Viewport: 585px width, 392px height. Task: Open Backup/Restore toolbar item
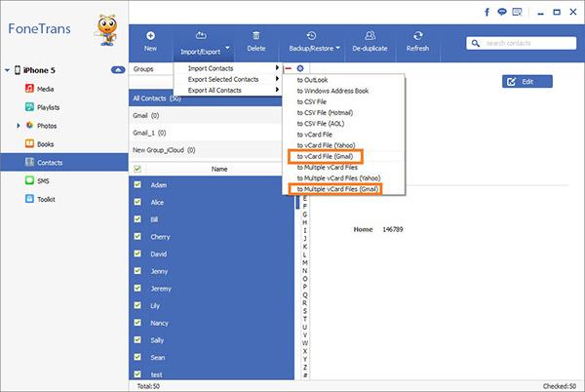pos(315,42)
